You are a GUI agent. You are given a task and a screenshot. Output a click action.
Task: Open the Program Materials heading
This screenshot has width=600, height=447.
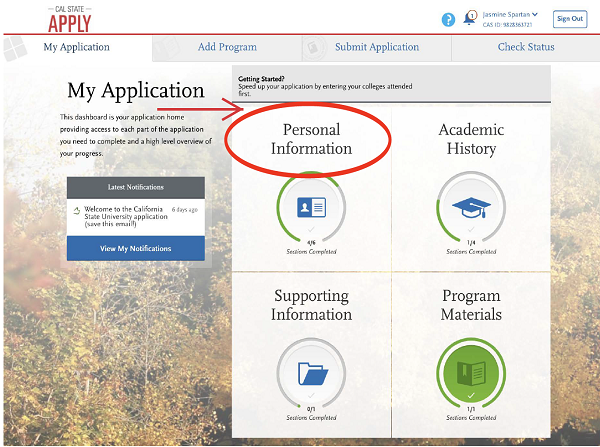coord(471,305)
